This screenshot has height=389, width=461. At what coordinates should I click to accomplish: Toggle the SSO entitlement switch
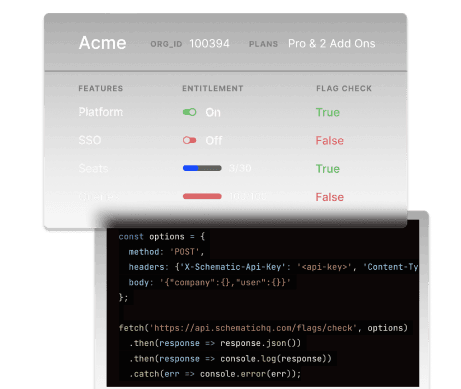pos(190,140)
